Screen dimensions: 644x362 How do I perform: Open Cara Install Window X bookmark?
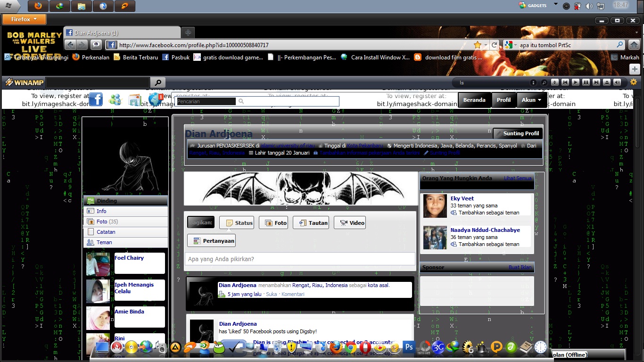[375, 58]
